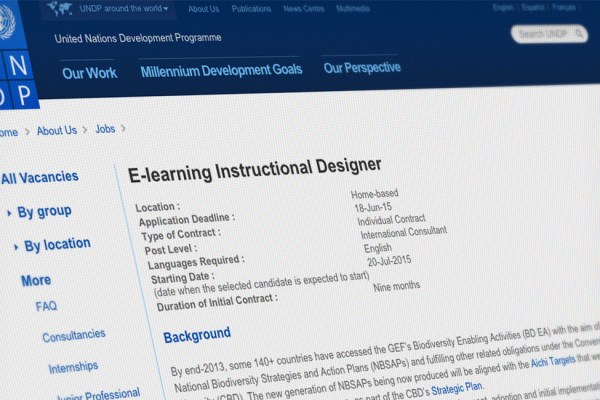Screen dimensions: 600x400
Task: Click the Background section heading
Action: click(197, 335)
